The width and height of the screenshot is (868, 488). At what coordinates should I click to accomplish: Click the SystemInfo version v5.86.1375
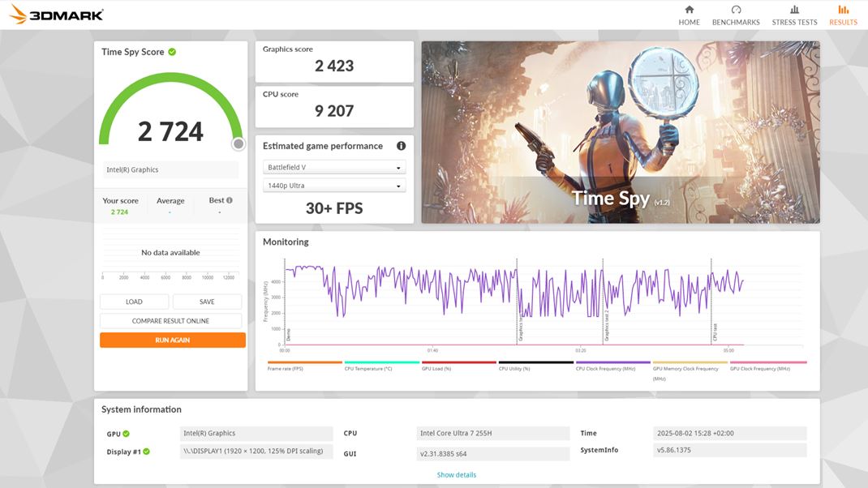pyautogui.click(x=729, y=450)
